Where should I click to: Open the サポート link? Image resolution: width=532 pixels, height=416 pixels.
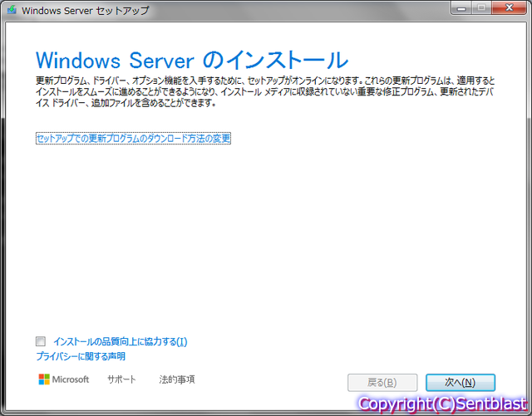(x=121, y=379)
